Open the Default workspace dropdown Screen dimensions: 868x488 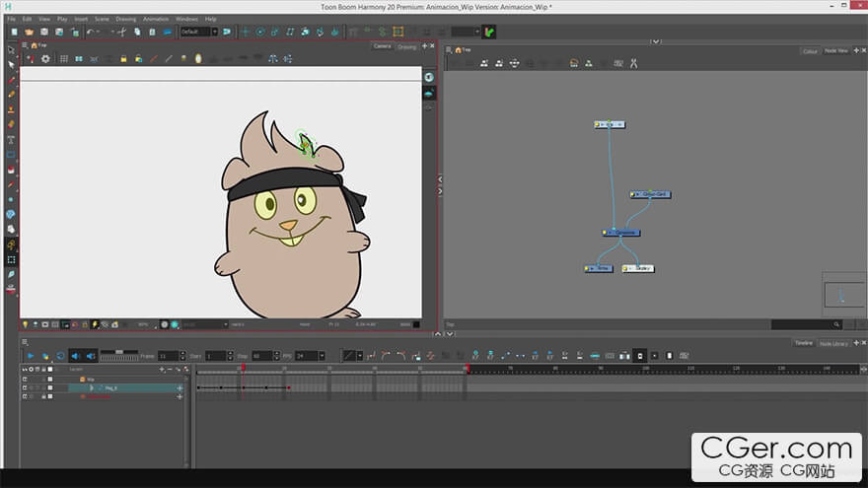click(x=199, y=33)
